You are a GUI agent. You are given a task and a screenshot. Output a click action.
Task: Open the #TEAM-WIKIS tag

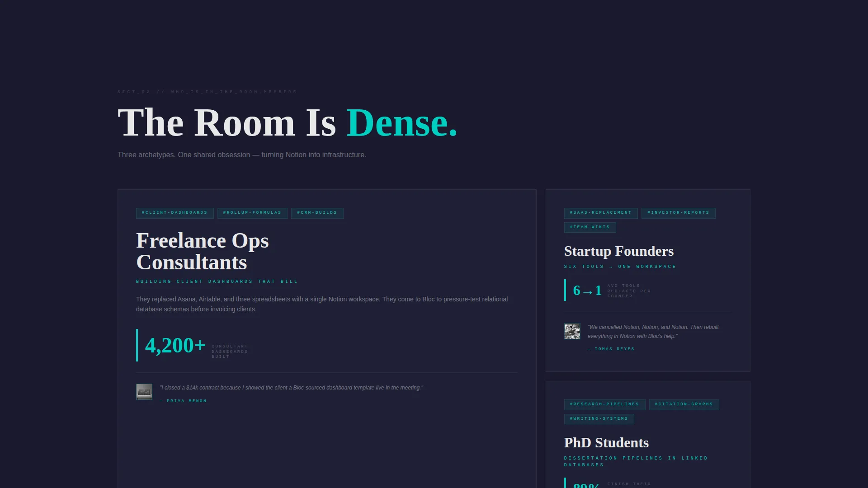(x=590, y=227)
